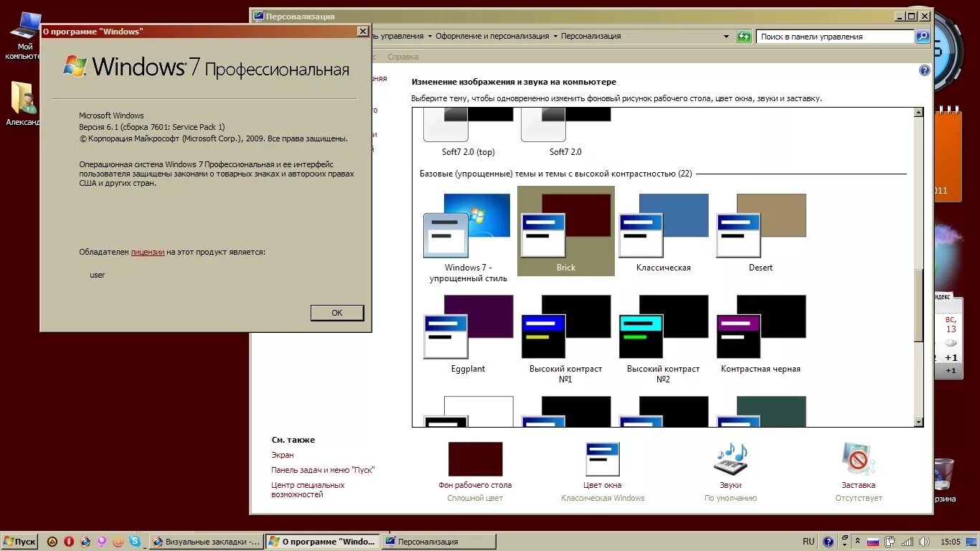
Task: Open Центр специальных возможностей link
Action: pyautogui.click(x=308, y=490)
